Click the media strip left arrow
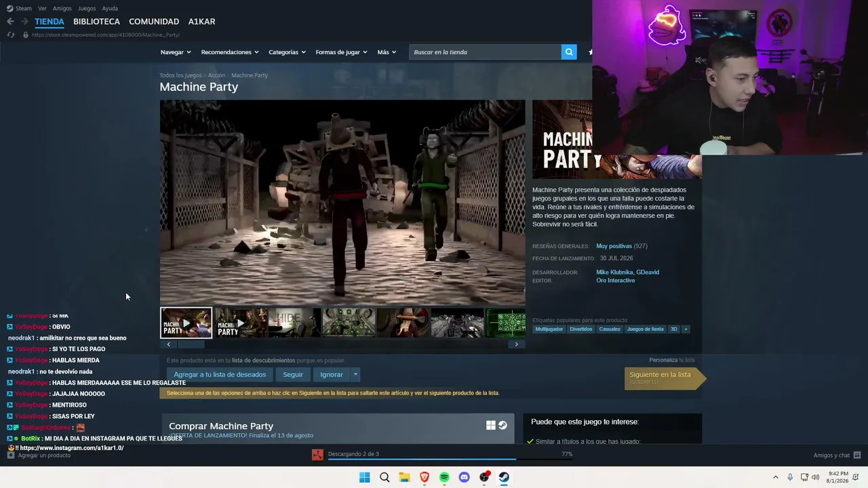Screen dimensions: 868x488 point(168,344)
